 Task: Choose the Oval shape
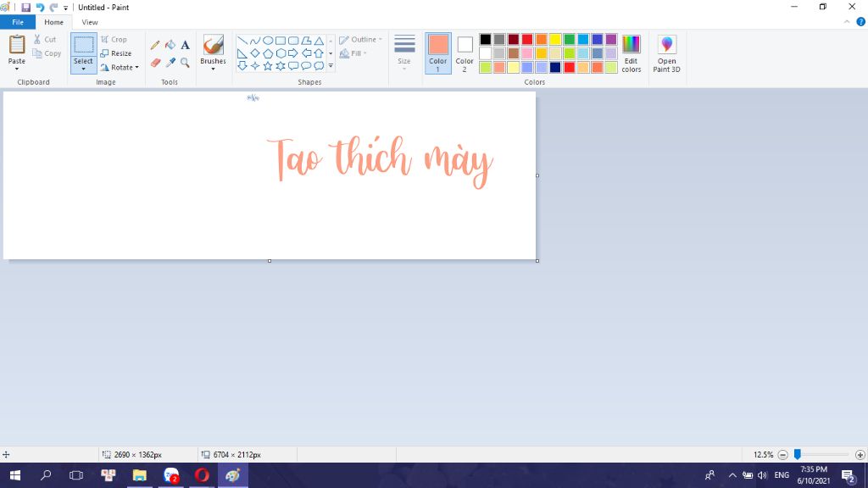coord(268,41)
